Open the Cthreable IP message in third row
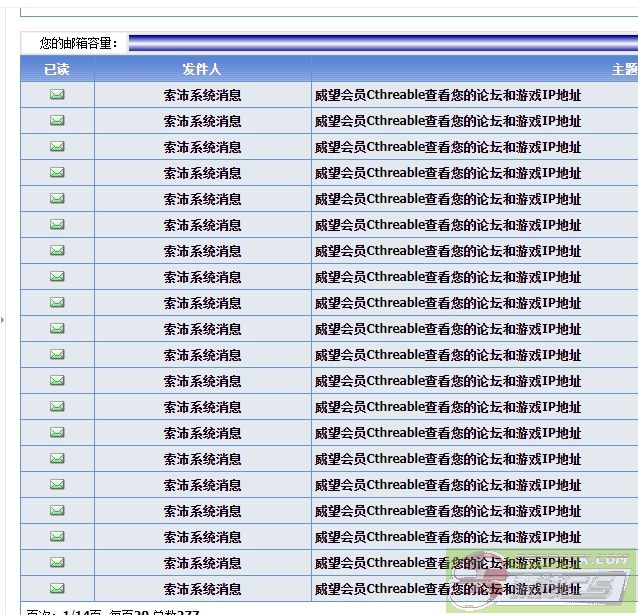 pyautogui.click(x=448, y=147)
